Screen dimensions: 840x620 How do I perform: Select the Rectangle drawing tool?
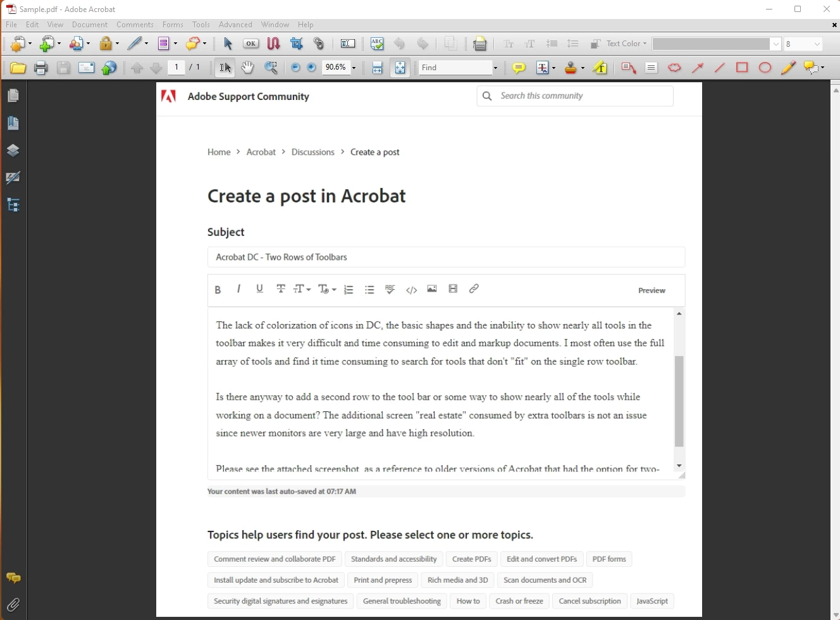click(743, 68)
